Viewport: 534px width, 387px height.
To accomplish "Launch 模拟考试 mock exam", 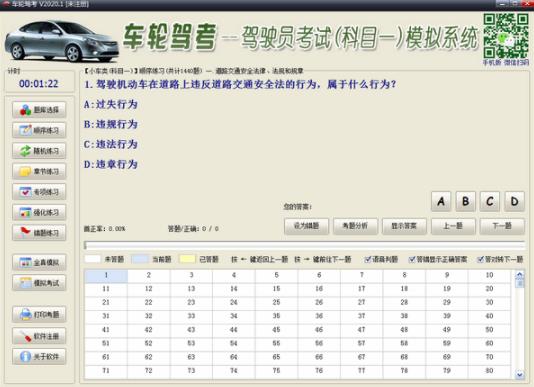I will pyautogui.click(x=39, y=283).
